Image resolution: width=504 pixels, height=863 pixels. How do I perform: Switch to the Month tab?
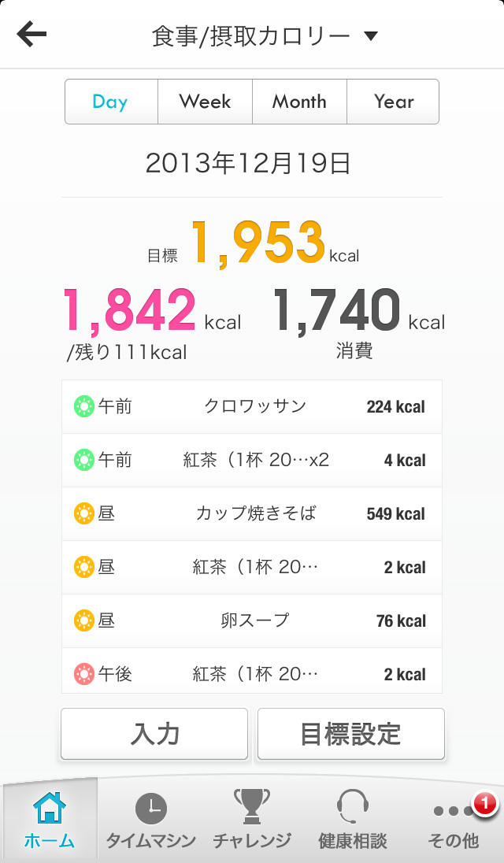click(299, 102)
